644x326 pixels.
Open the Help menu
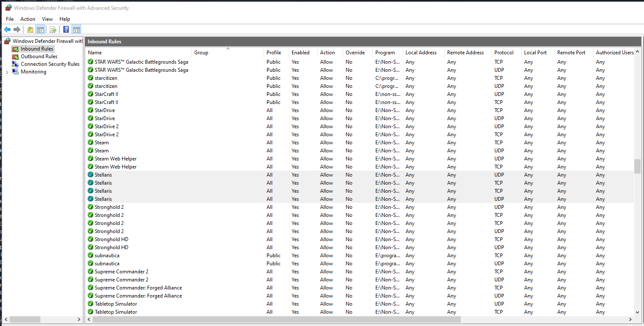click(65, 19)
